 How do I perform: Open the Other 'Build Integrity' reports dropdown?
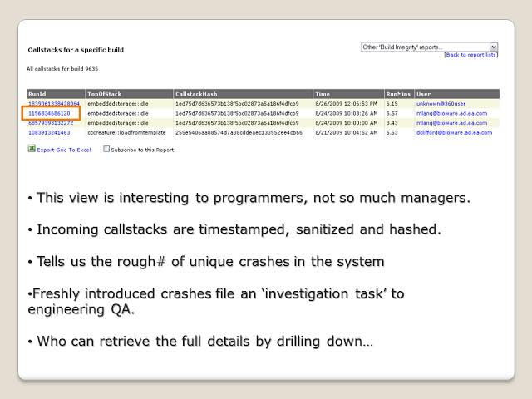click(x=424, y=47)
